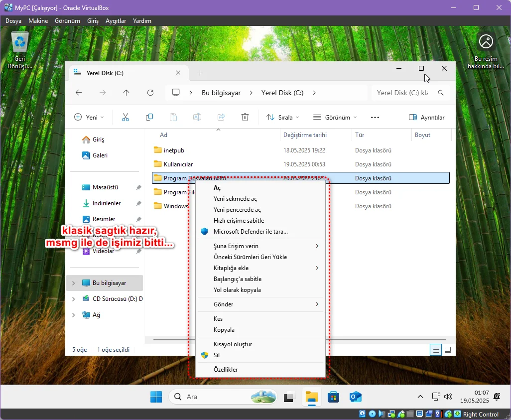
Task: Click Bu bilgisayar breadcrumb in address bar
Action: click(221, 93)
